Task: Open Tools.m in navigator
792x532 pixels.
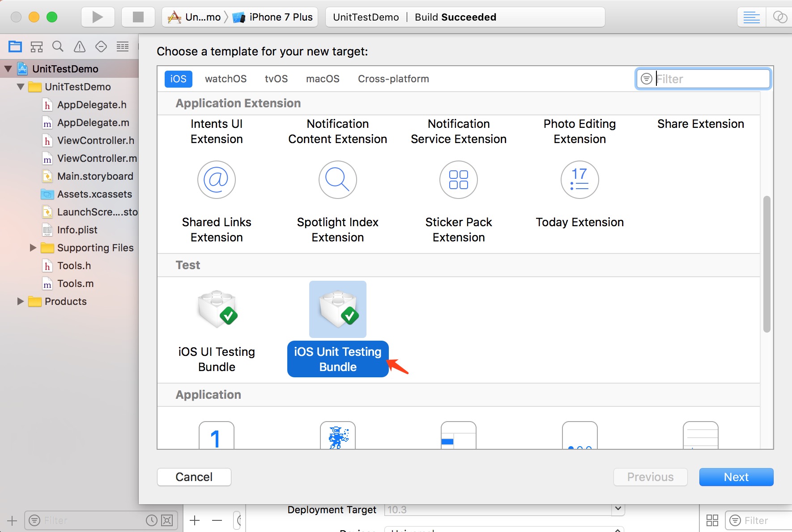Action: click(x=75, y=283)
